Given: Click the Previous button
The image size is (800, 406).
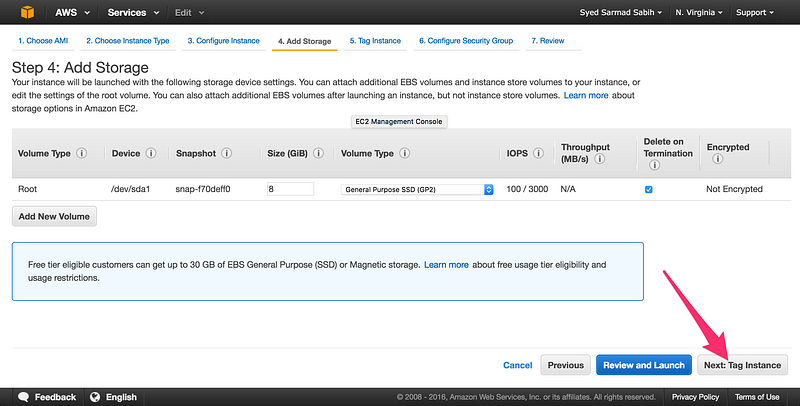Looking at the screenshot, I should coord(565,365).
